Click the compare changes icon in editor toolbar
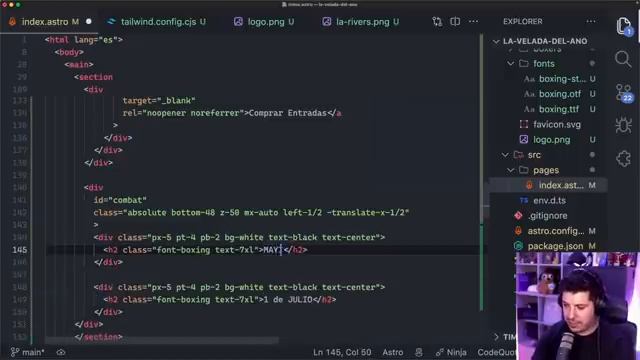Viewport: 640px width, 360px height. [x=437, y=22]
